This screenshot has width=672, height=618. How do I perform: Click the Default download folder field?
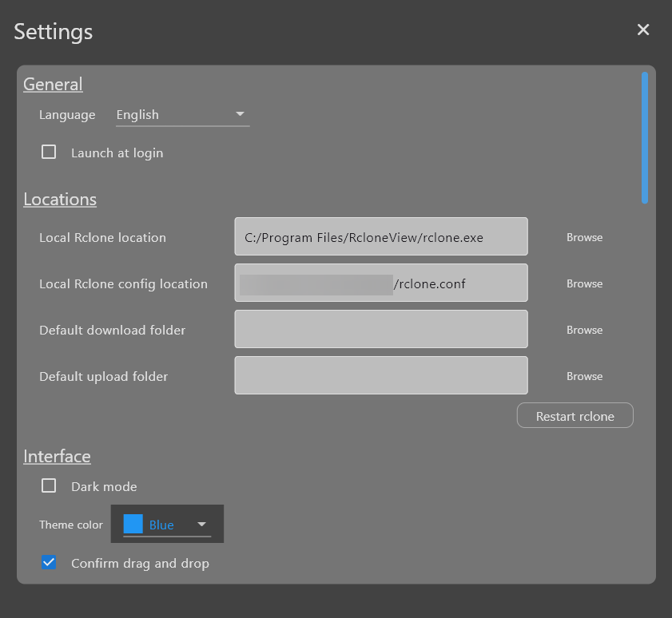click(x=381, y=329)
